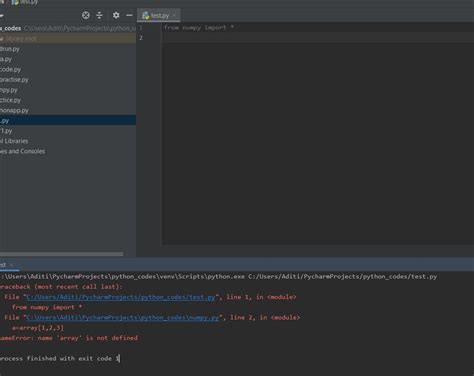Click the code line 'from numpy import *' in the editor
474x376 pixels.
[199, 28]
